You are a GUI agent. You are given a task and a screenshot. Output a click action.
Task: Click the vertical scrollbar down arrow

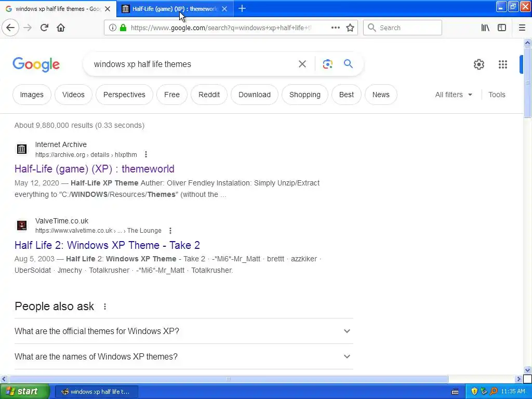(x=527, y=370)
